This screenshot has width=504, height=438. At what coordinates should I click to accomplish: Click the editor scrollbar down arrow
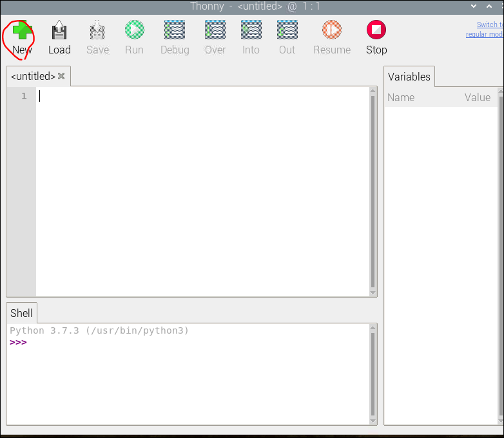373,292
